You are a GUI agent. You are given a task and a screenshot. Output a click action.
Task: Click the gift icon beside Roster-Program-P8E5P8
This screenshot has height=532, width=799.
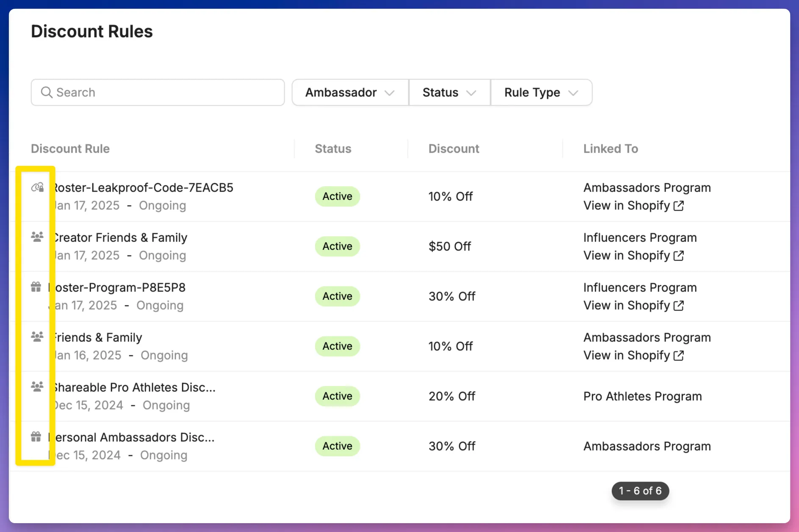[x=36, y=287]
